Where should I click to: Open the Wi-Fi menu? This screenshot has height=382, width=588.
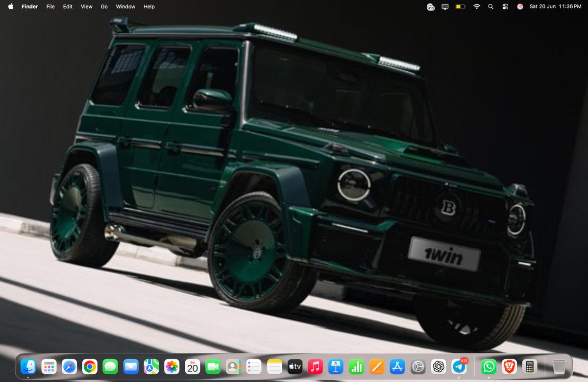pyautogui.click(x=476, y=6)
